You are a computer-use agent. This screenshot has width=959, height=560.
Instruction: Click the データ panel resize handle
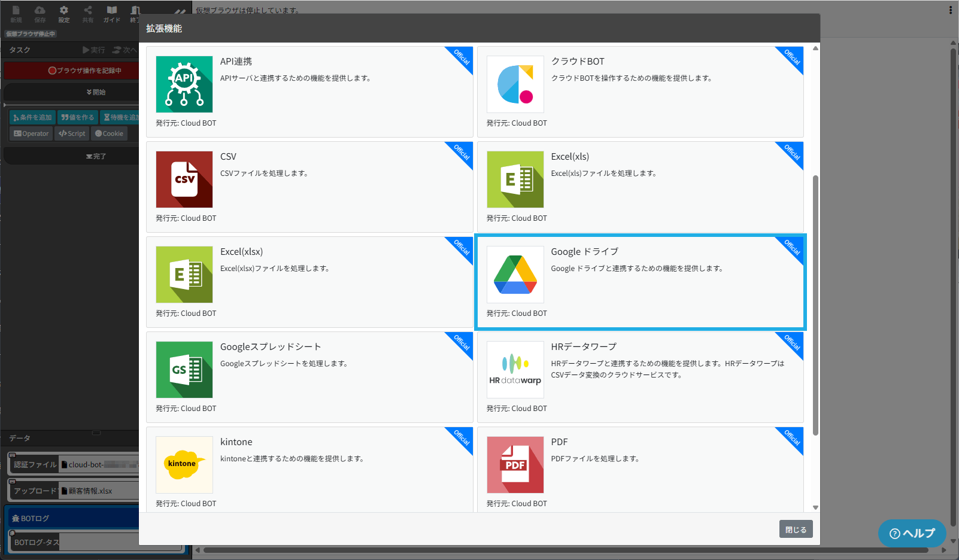tap(96, 433)
